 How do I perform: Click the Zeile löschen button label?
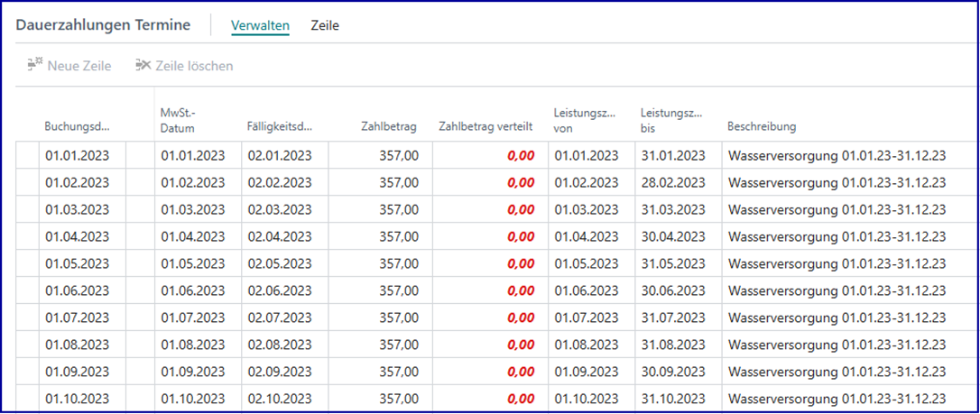pyautogui.click(x=194, y=66)
